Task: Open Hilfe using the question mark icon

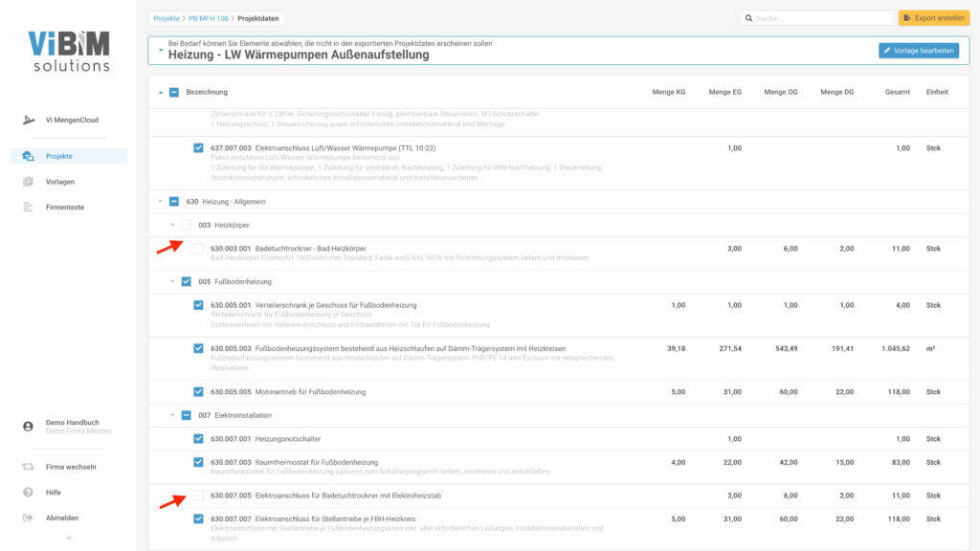Action: tap(28, 493)
